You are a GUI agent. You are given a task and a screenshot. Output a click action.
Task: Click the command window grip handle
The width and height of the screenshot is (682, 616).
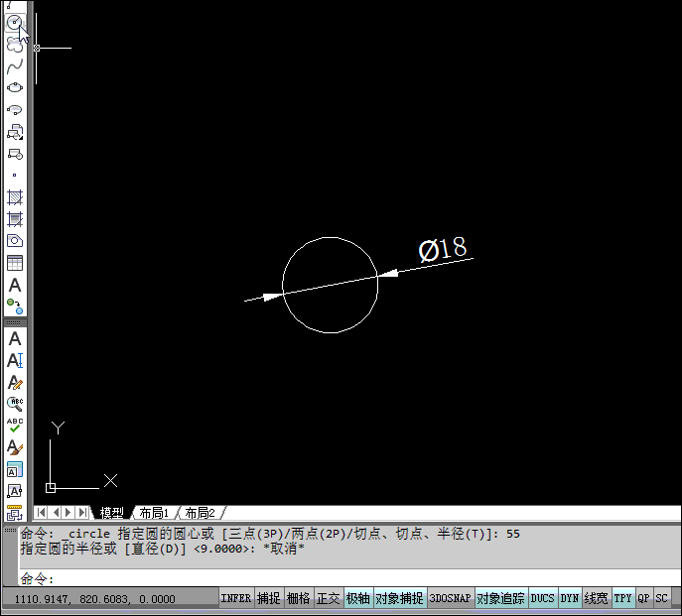pyautogui.click(x=11, y=530)
